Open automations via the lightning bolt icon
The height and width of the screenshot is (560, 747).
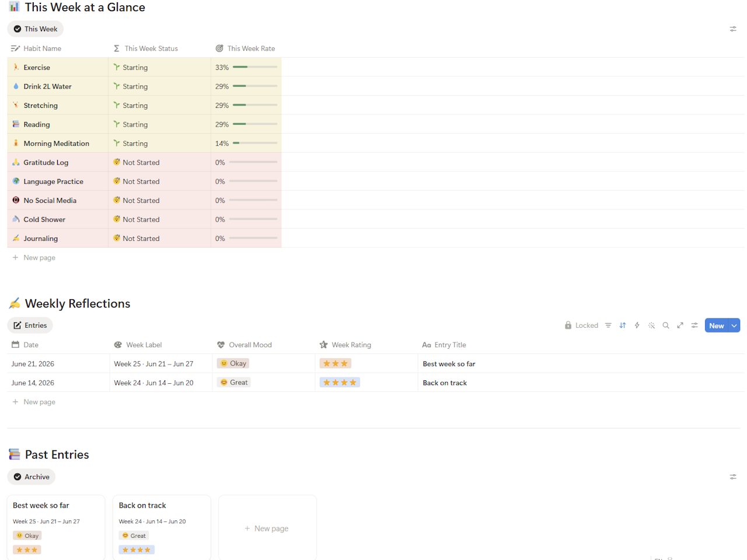637,325
